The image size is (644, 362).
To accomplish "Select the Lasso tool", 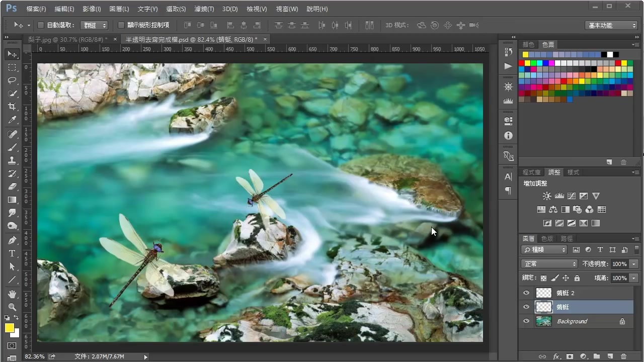I will (x=13, y=80).
